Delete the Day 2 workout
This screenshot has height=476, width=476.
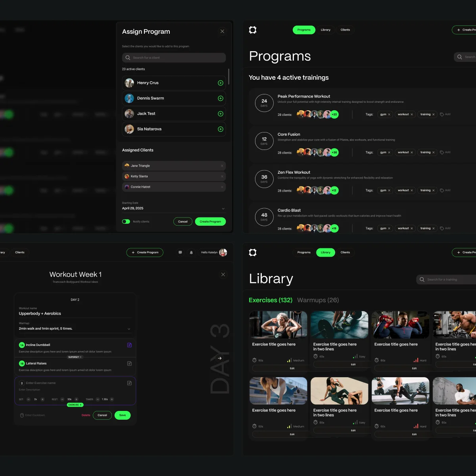86,415
